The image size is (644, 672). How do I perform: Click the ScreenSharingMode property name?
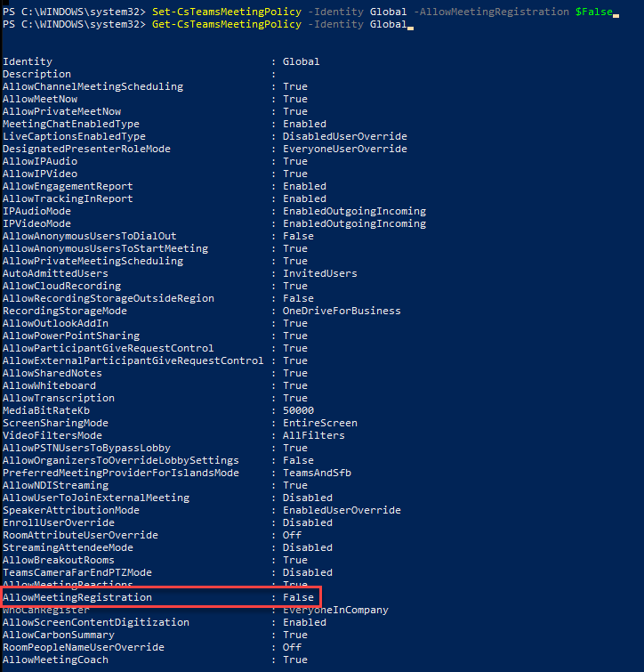55,423
